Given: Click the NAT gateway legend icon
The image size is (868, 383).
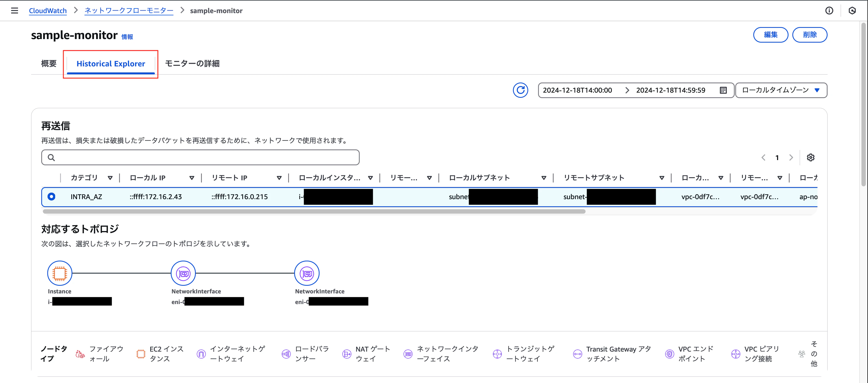Looking at the screenshot, I should (347, 354).
